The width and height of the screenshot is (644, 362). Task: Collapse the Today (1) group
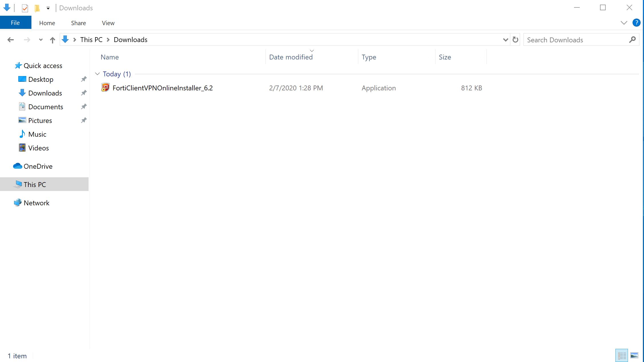tap(97, 74)
